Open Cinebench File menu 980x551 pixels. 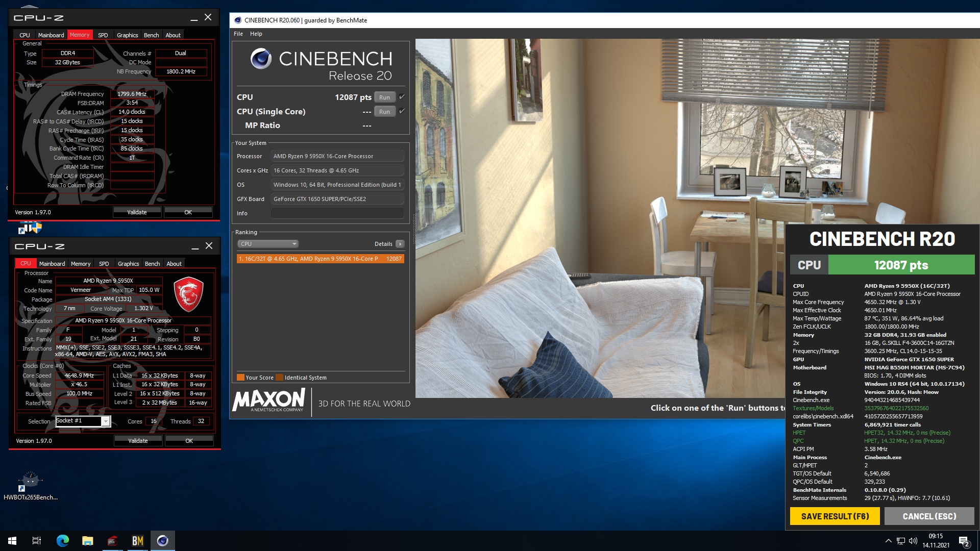(238, 34)
